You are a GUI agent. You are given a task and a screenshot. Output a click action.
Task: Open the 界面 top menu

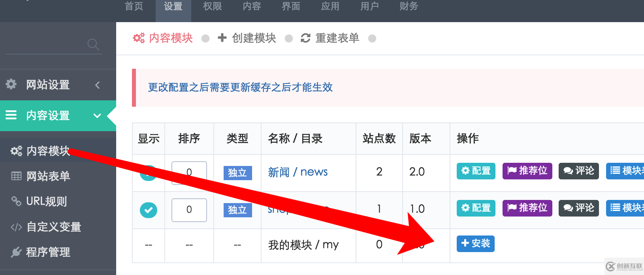tap(291, 6)
